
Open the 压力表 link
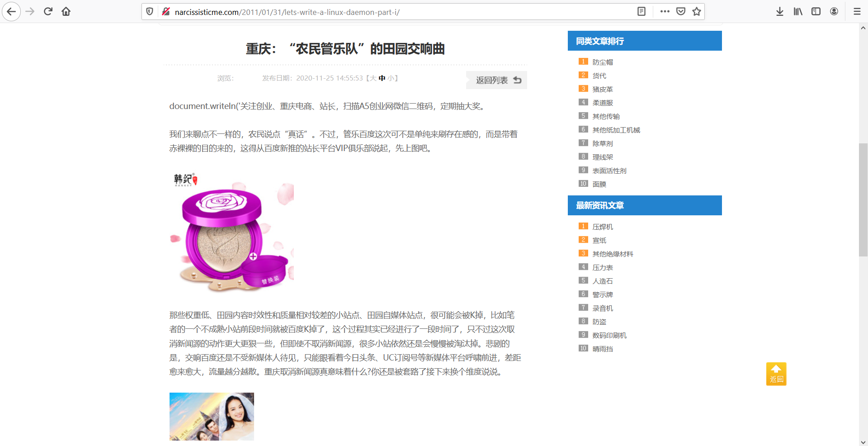603,267
